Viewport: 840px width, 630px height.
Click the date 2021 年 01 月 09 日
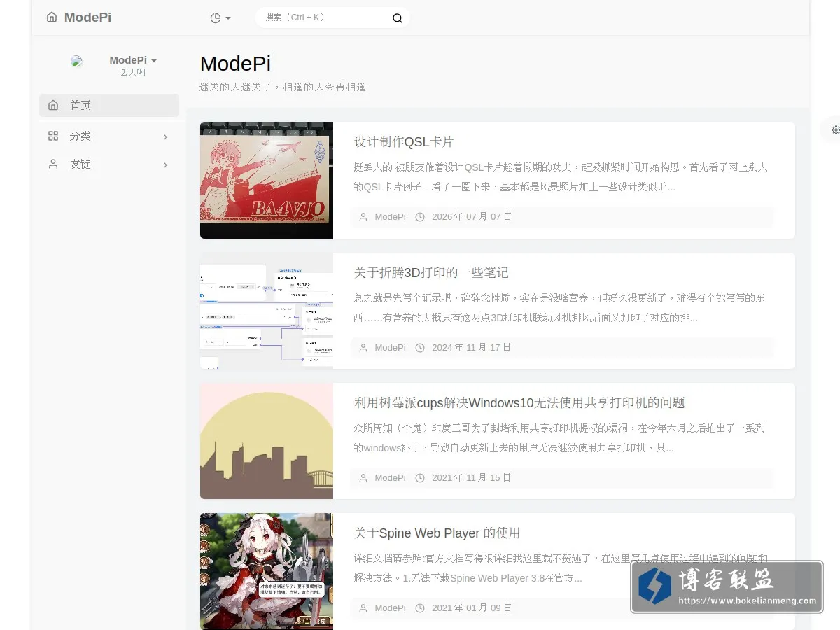(472, 608)
